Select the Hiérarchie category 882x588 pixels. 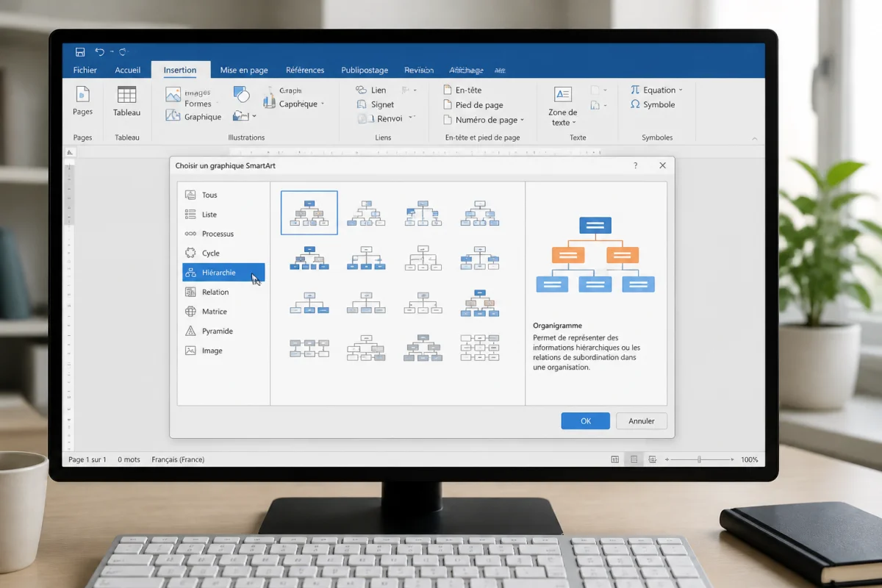pyautogui.click(x=223, y=273)
